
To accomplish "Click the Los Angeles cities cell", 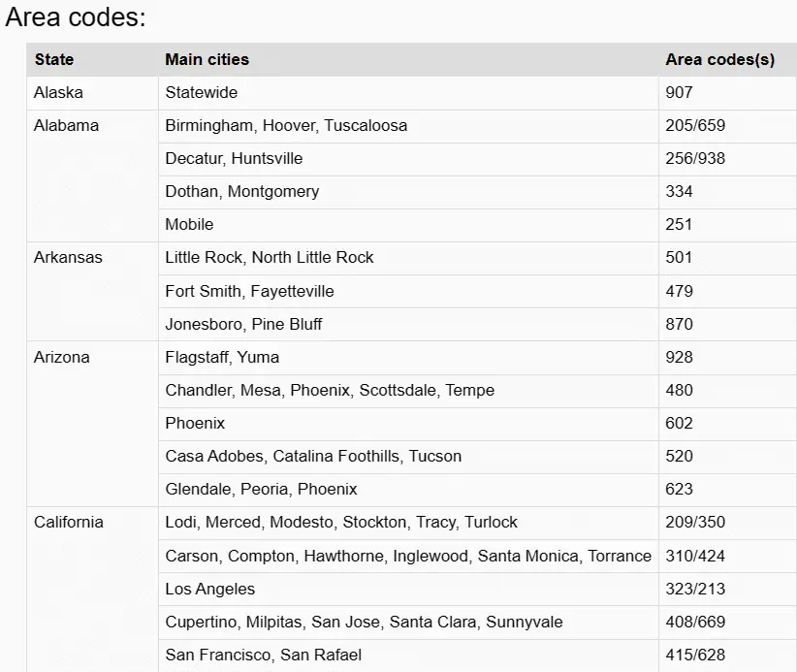I will pyautogui.click(x=408, y=590).
